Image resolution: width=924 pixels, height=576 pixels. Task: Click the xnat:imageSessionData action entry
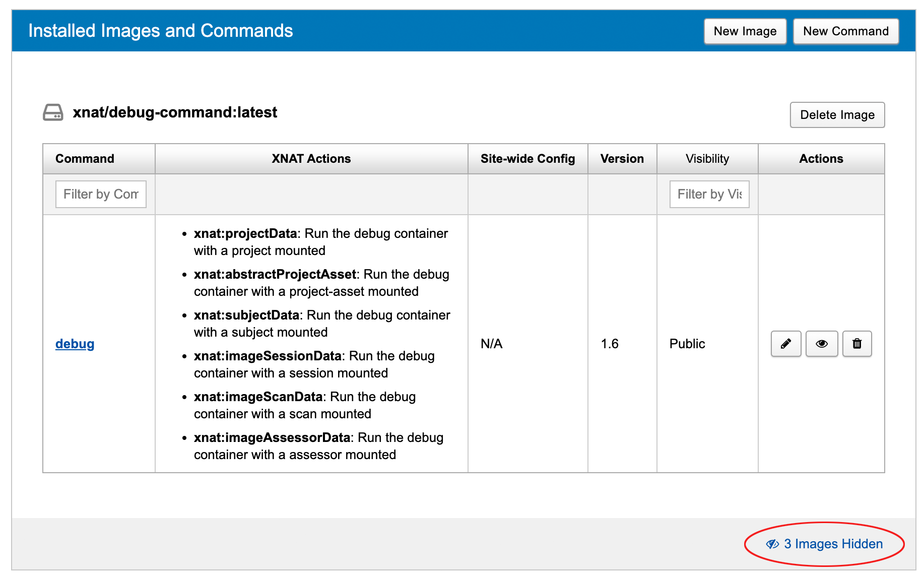coord(268,356)
